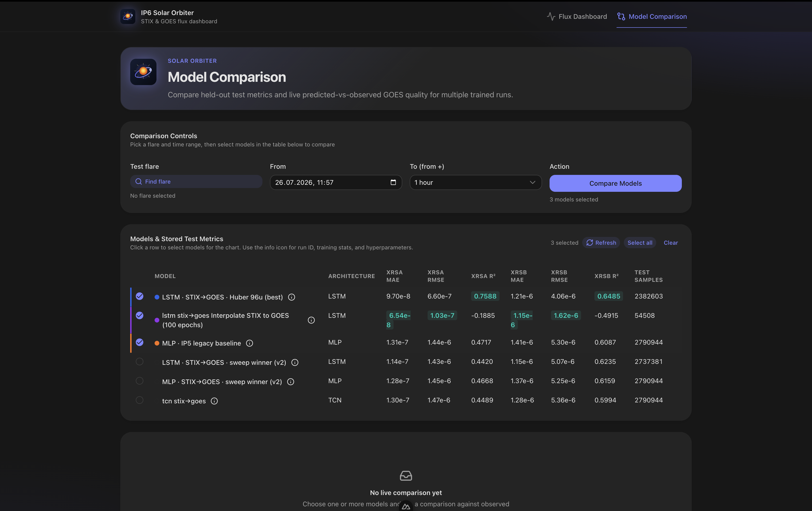Open the calendar picker in From field
Screen dimensions: 812x511
pos(393,182)
